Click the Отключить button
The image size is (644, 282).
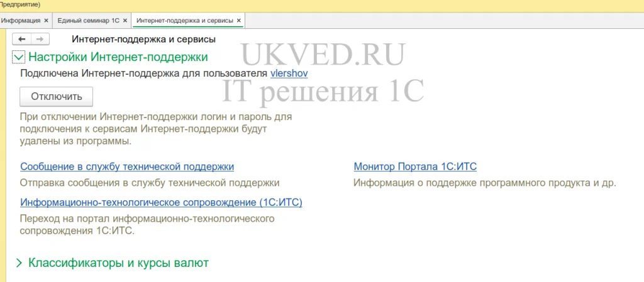coord(57,97)
